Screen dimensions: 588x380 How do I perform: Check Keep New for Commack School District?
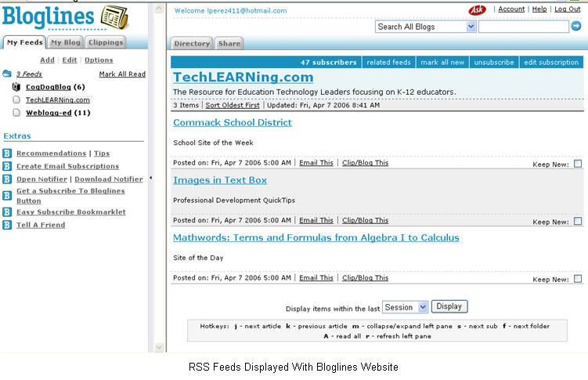click(578, 164)
